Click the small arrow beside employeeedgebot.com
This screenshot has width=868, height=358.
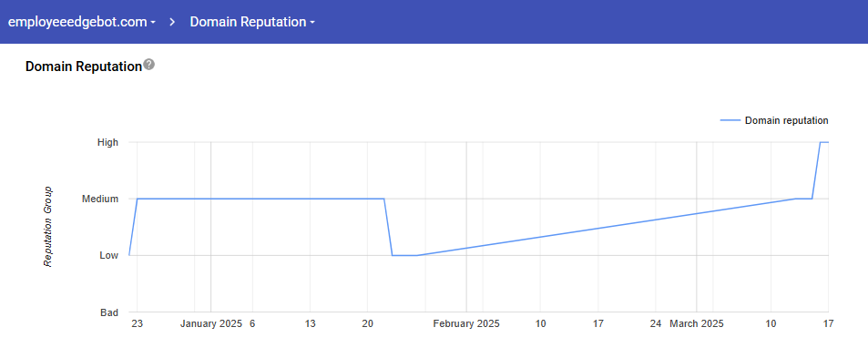[x=153, y=23]
